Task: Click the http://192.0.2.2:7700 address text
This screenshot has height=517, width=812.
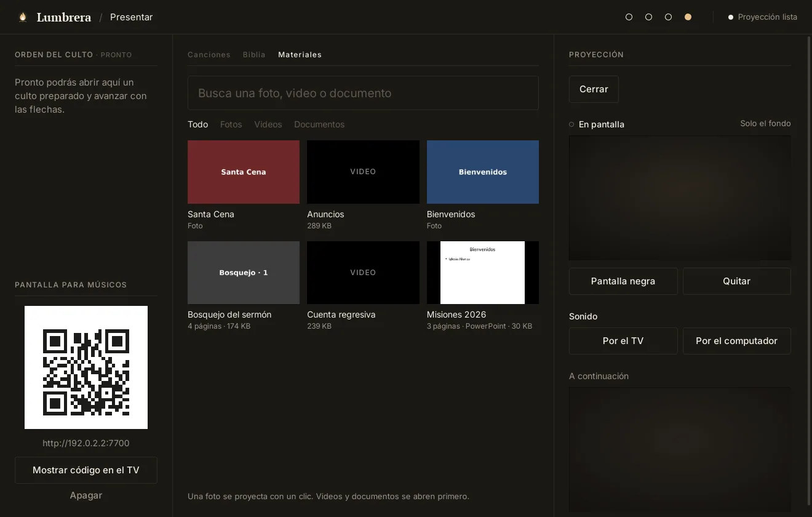Action: (x=86, y=443)
